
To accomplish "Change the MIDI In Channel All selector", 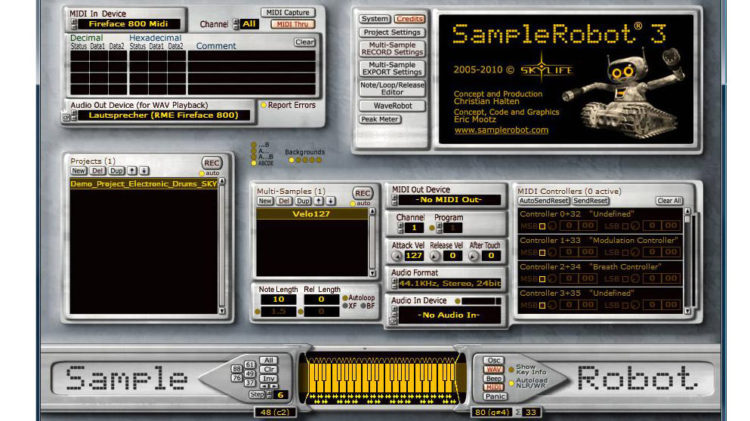I will pos(249,24).
